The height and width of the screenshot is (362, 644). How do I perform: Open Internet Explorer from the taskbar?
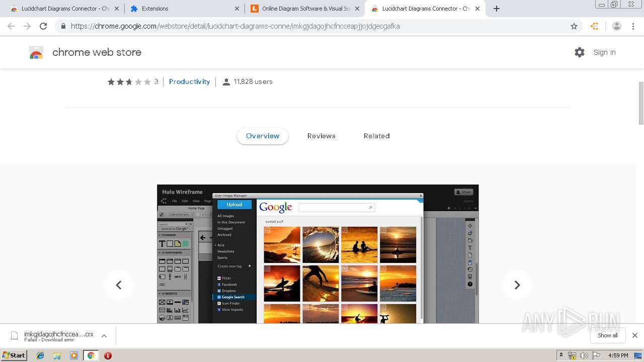40,355
